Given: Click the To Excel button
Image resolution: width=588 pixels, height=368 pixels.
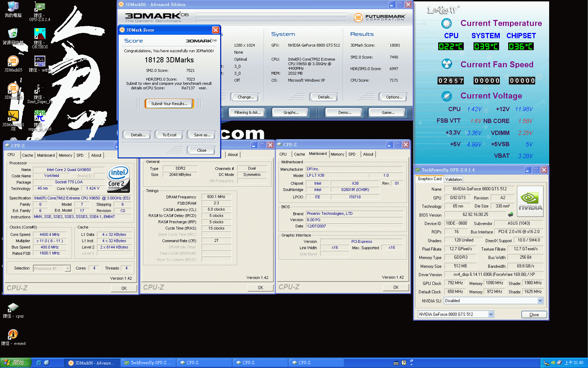Looking at the screenshot, I should [169, 135].
